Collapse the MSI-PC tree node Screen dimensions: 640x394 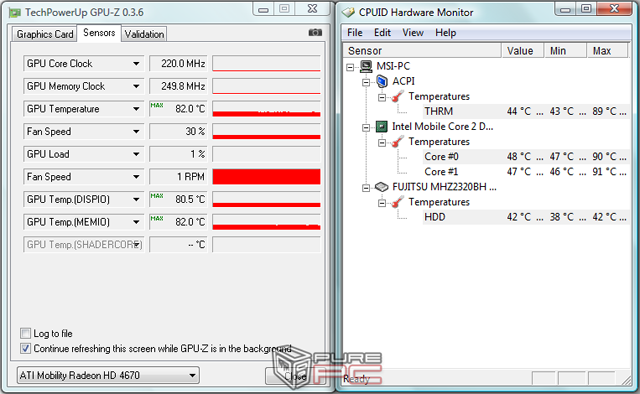(x=350, y=67)
